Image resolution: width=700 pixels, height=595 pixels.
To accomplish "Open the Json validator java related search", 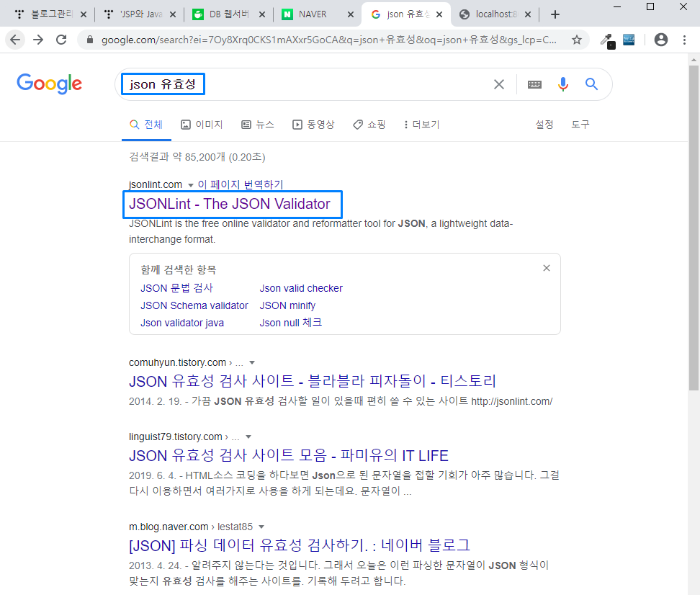I will [182, 323].
